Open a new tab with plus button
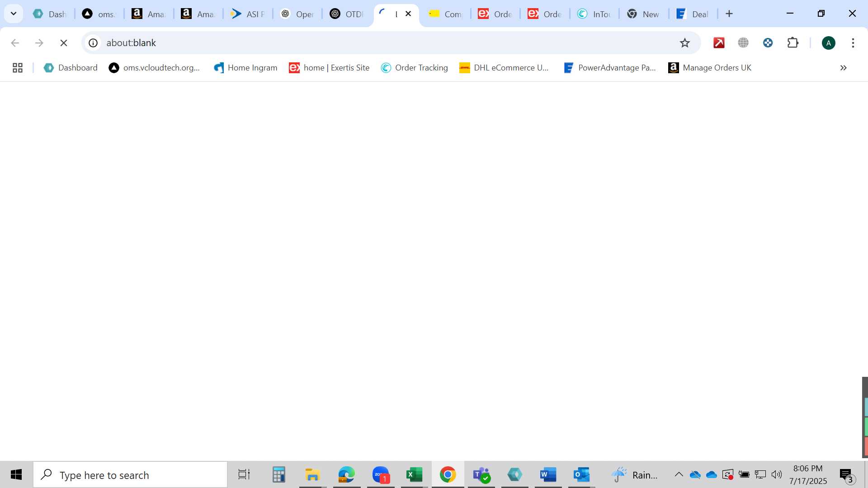868x488 pixels. coord(729,14)
